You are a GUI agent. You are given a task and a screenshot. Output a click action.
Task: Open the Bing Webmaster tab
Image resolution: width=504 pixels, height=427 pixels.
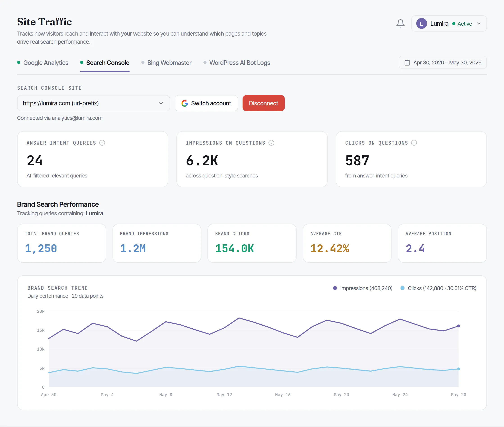click(x=166, y=63)
